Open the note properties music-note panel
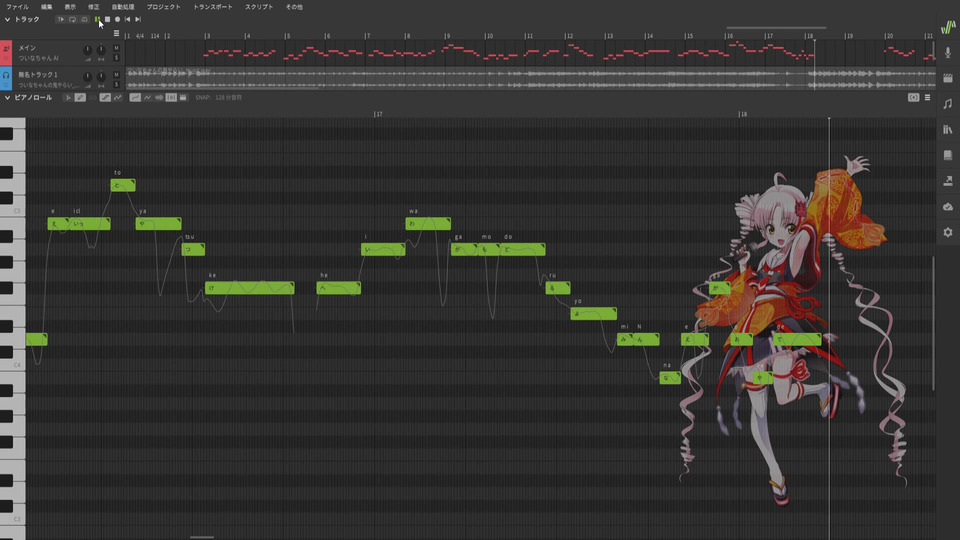The width and height of the screenshot is (960, 540). (948, 104)
